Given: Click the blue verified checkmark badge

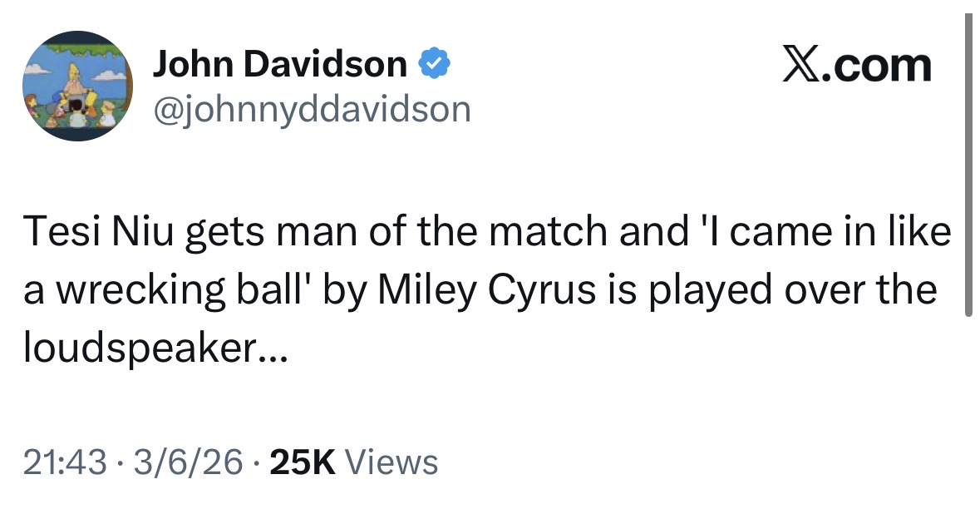Looking at the screenshot, I should point(433,65).
